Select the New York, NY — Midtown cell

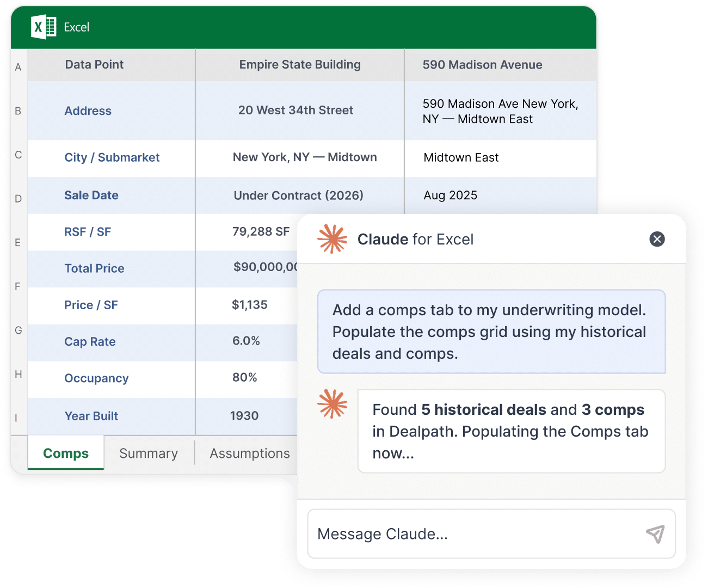(x=300, y=158)
